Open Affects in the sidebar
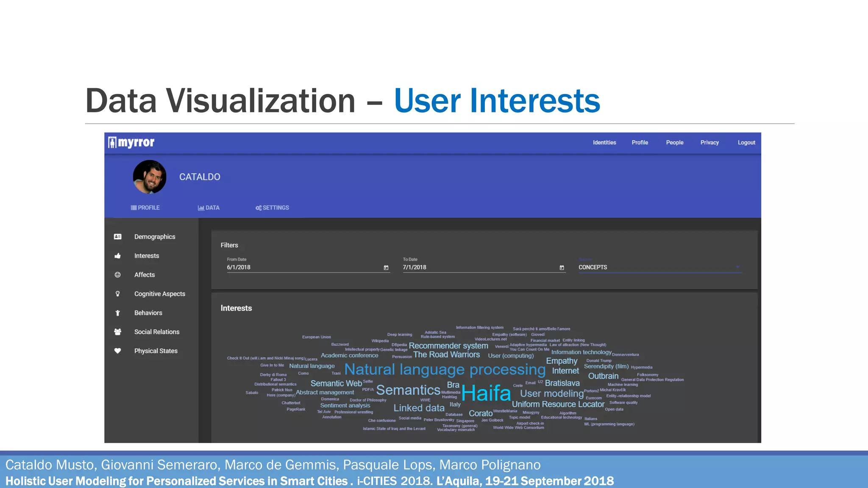 point(145,275)
